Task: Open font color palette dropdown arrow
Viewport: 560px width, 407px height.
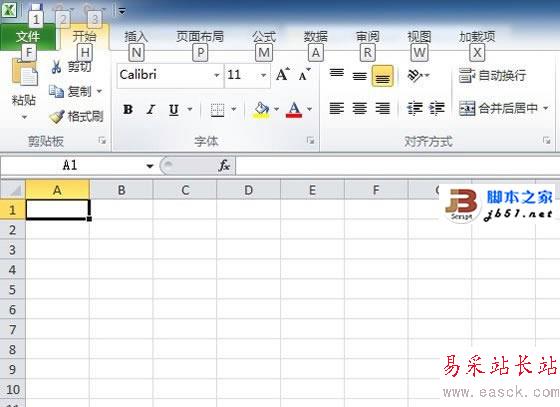Action: click(x=309, y=109)
